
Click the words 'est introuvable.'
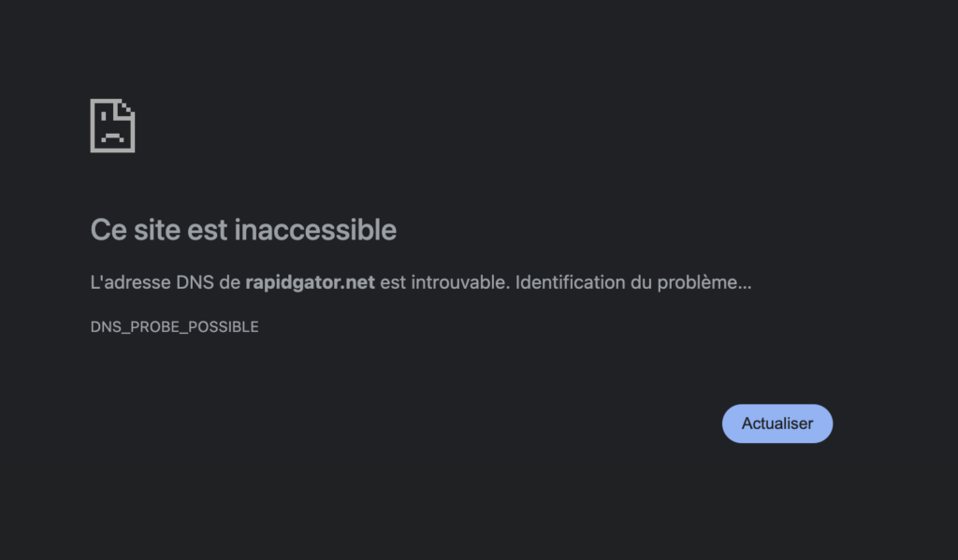[x=444, y=282]
